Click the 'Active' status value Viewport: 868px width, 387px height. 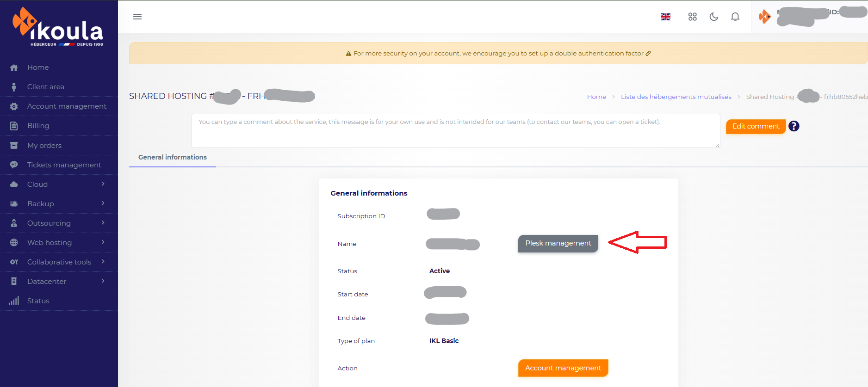(x=440, y=271)
